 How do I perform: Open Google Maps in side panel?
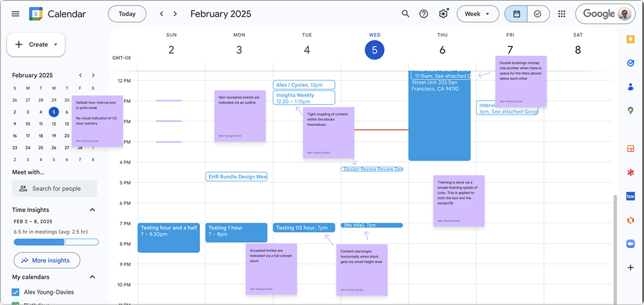pos(630,110)
